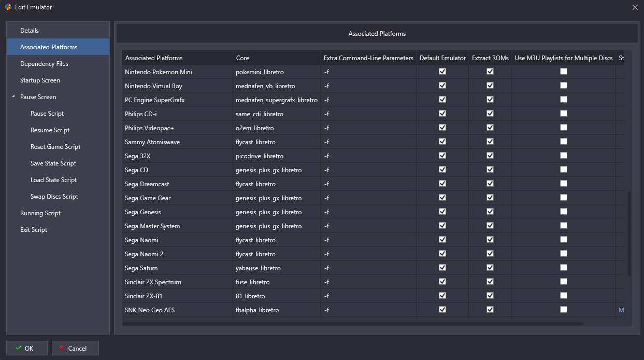Click the vertical scrollbar thumb of platforms table

coord(629,233)
